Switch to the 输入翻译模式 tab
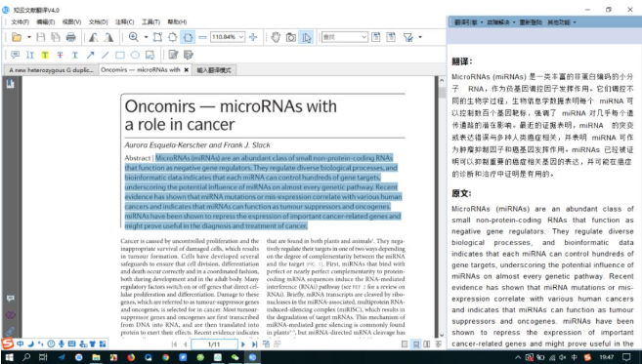This screenshot has height=364, width=642. pyautogui.click(x=214, y=70)
